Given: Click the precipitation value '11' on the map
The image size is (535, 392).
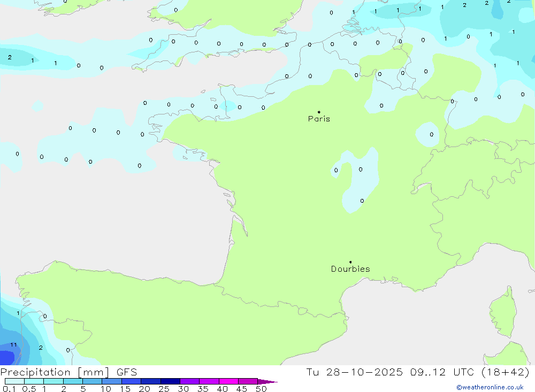Looking at the screenshot, I should 13,345.
